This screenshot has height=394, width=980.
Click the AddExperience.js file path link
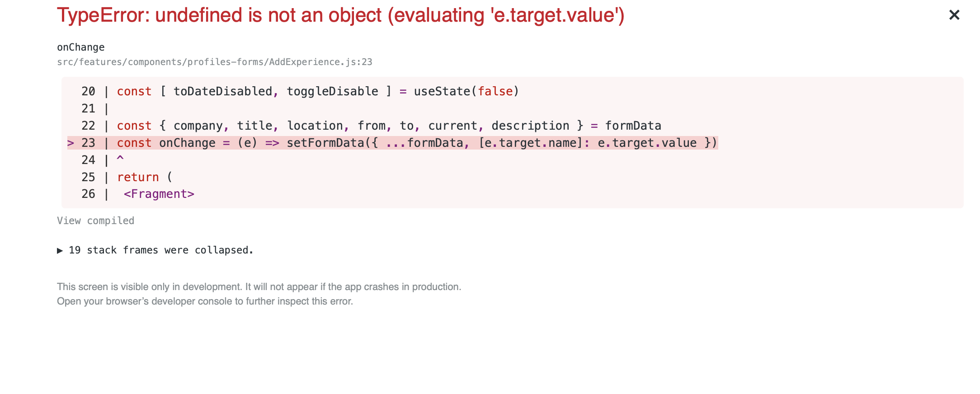tap(215, 61)
